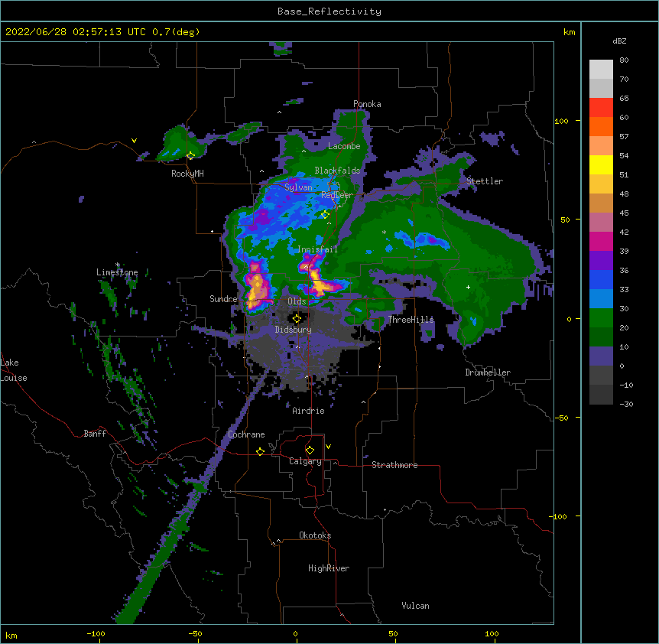Click the -100 tick label on the vertical axis
The image size is (659, 644).
pos(559,516)
